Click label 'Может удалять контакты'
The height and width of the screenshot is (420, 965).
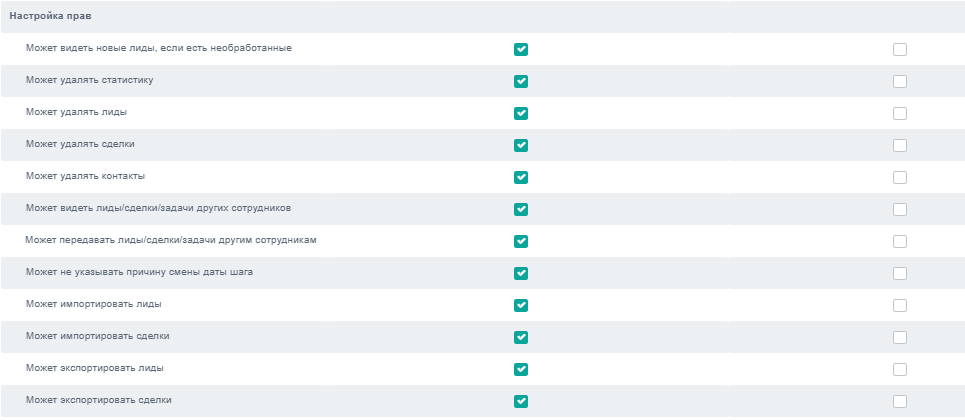tap(86, 176)
